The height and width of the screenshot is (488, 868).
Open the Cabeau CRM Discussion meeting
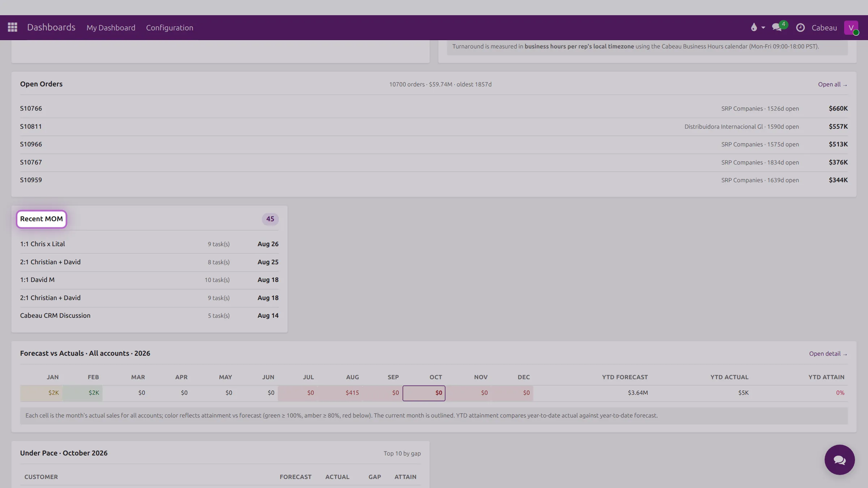[x=149, y=316]
